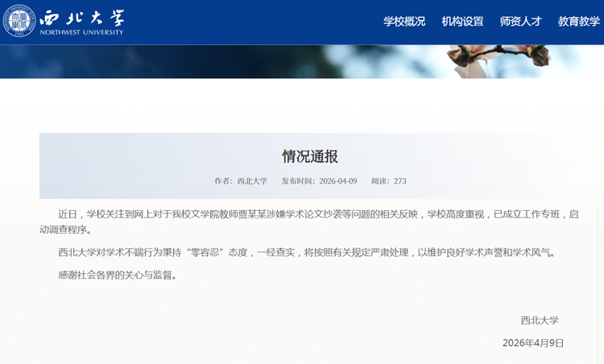Viewport: 604px width, 364px height.
Task: Open the 师资人才 menu
Action: point(520,21)
